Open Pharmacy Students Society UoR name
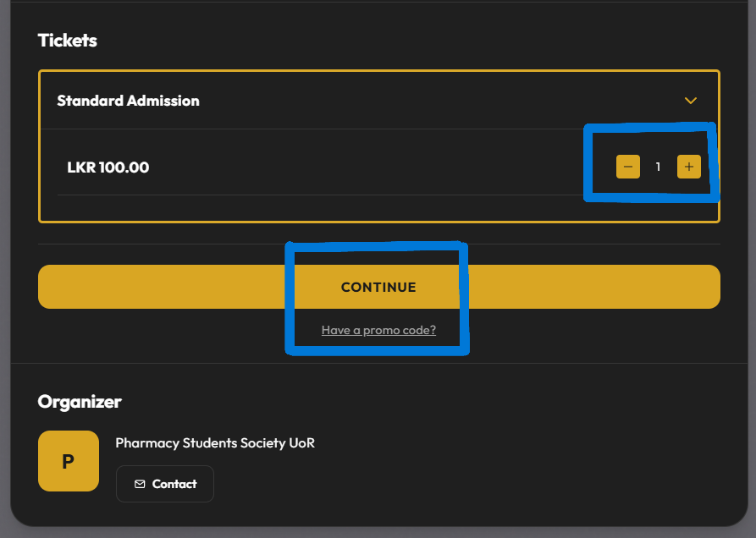Screen dimensions: 756x538 point(215,442)
